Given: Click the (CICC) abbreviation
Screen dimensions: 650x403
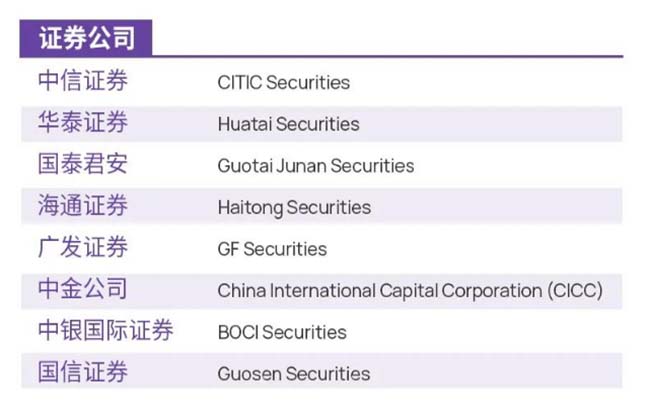Looking at the screenshot, I should coord(575,290).
